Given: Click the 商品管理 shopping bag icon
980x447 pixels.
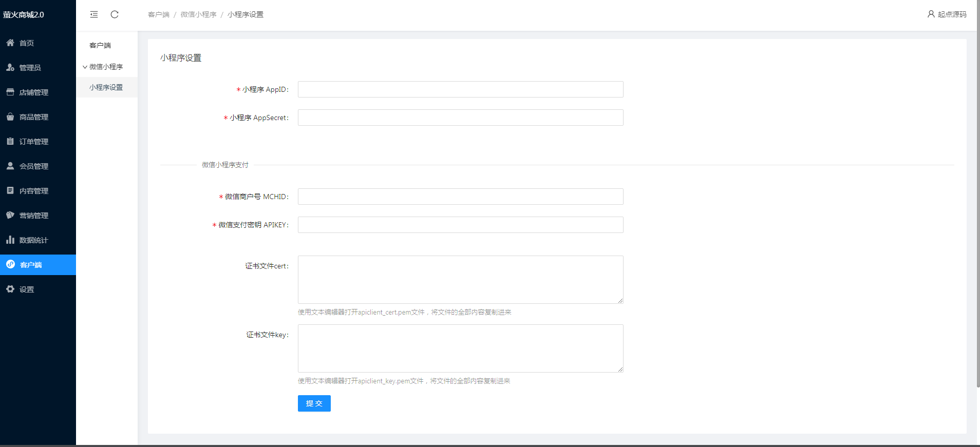Looking at the screenshot, I should 10,116.
